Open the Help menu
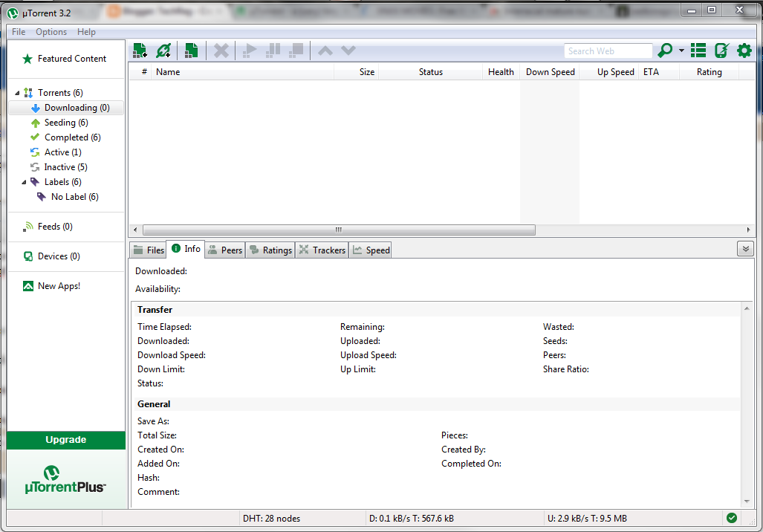Viewport: 763px width, 532px height. coord(86,32)
